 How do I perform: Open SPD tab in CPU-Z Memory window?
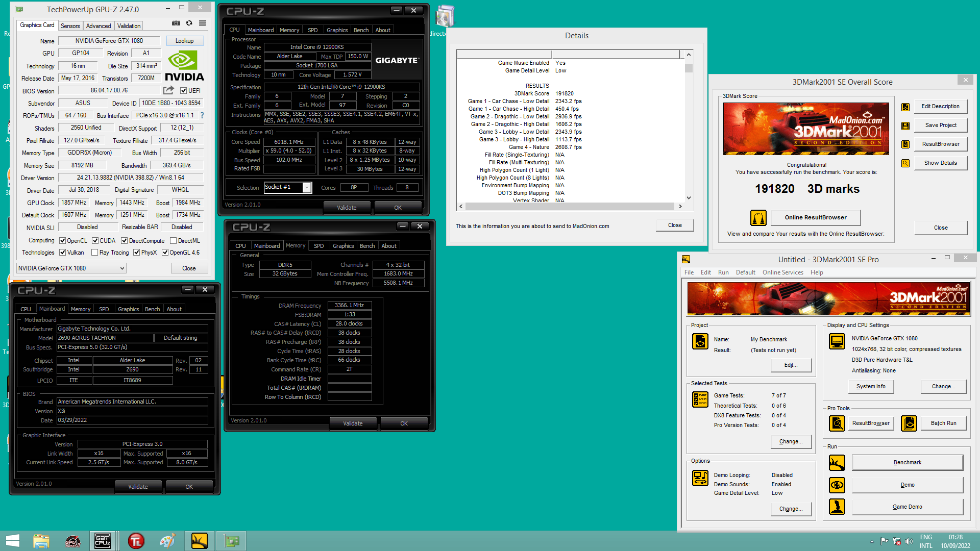pos(318,246)
